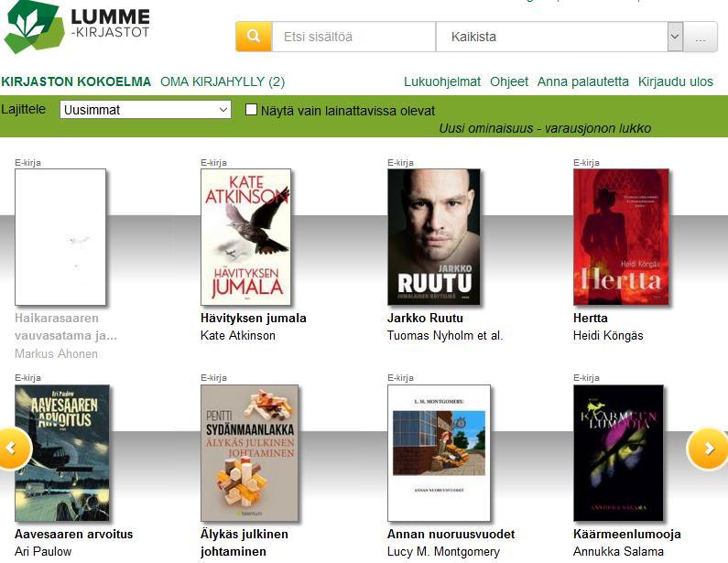This screenshot has width=728, height=563.
Task: Click Anna palautetta feedback link
Action: 582,81
